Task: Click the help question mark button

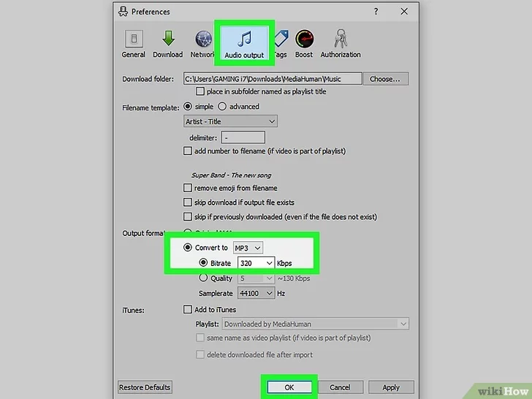Action: [x=376, y=12]
